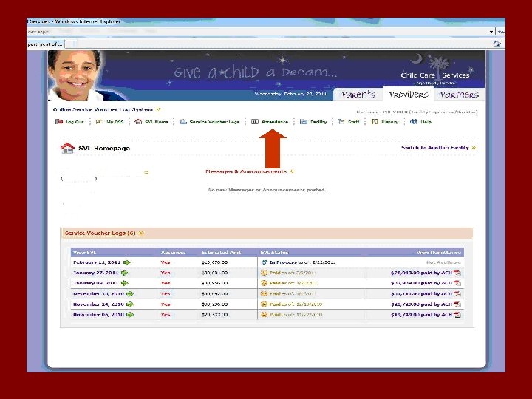The image size is (532, 399).
Task: Click the red house icon beside SVL Homepage
Action: click(67, 148)
